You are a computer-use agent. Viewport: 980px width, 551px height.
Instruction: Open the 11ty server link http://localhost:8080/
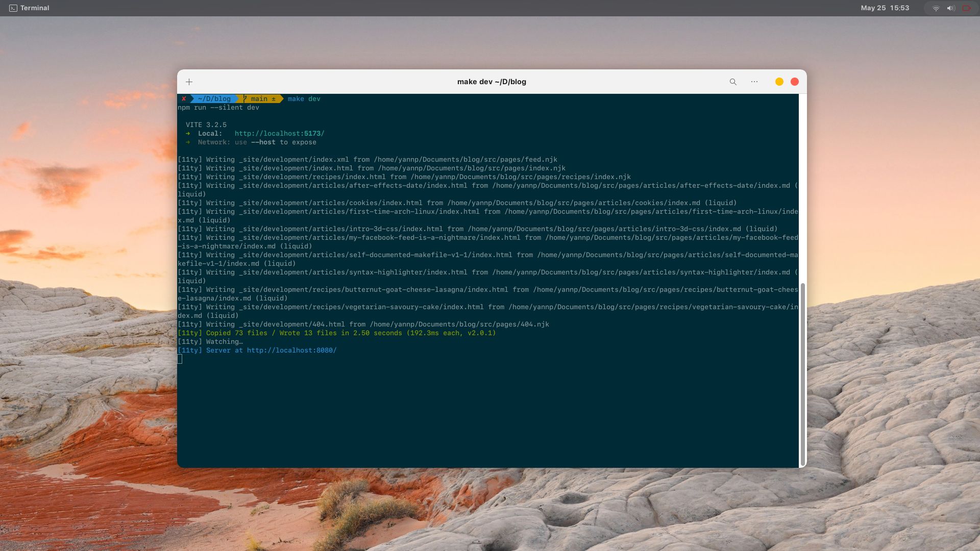(x=291, y=350)
